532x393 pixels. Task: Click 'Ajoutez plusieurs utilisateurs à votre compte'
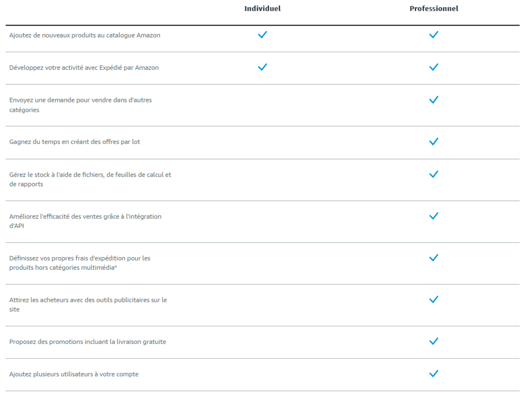click(x=74, y=374)
